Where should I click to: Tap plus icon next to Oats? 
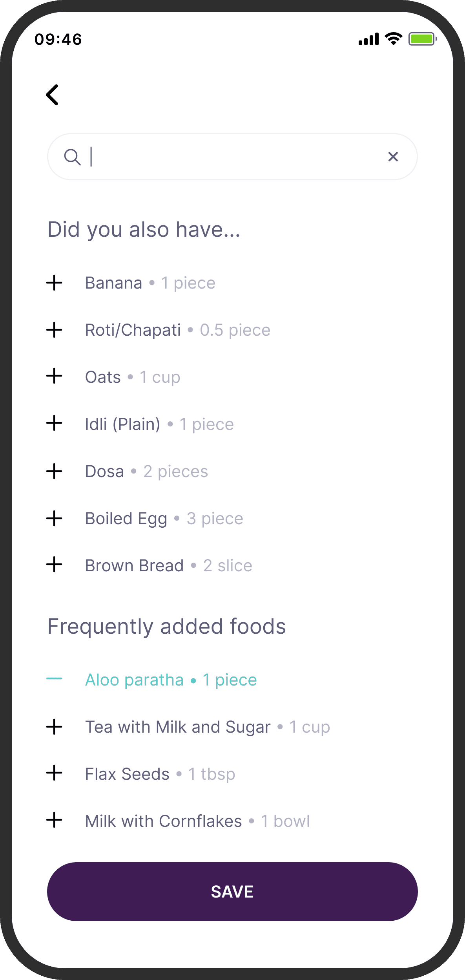click(54, 376)
